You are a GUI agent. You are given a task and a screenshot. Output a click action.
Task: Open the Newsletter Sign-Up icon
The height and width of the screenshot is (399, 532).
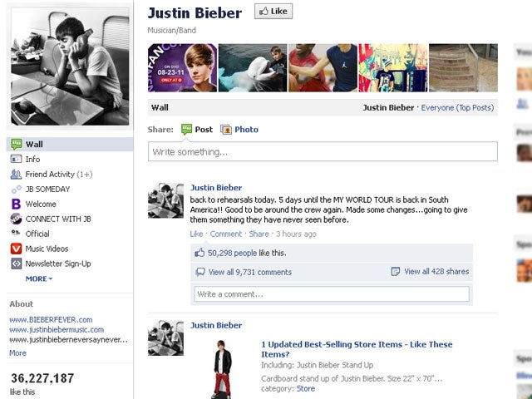tap(16, 264)
